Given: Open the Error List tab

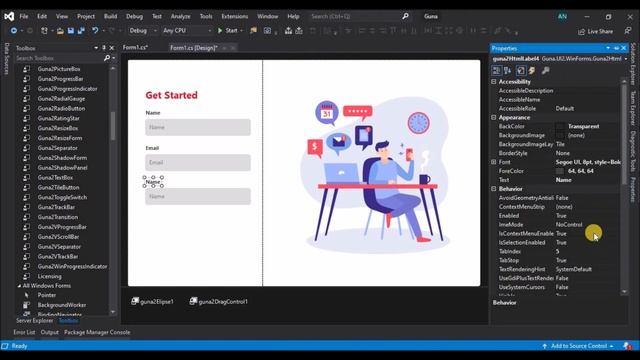Looking at the screenshot, I should click(x=24, y=332).
